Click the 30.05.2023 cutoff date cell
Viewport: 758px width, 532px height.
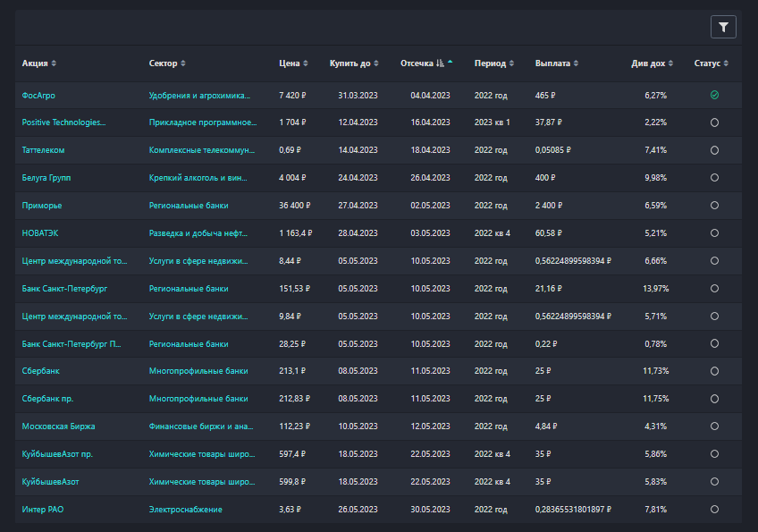point(430,510)
